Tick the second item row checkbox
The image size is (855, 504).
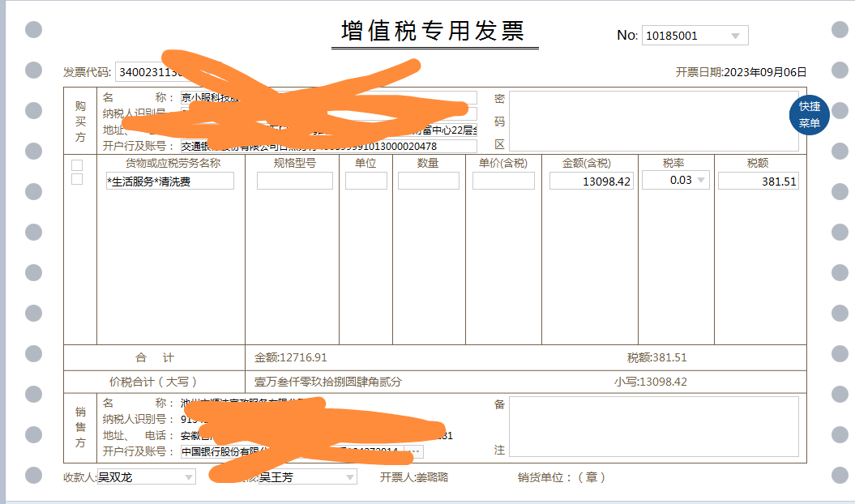coord(78,179)
